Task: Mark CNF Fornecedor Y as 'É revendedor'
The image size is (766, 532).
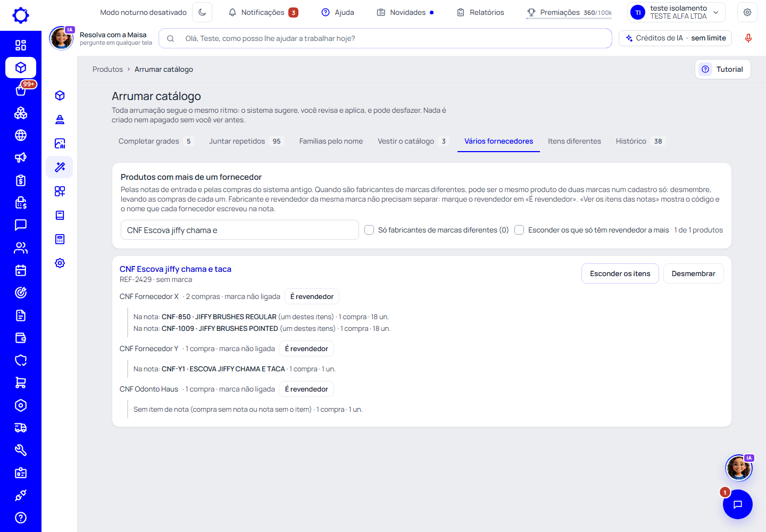Action: pos(306,348)
